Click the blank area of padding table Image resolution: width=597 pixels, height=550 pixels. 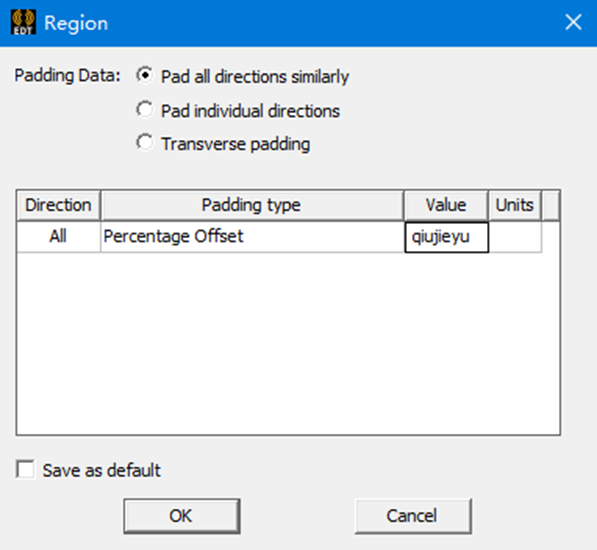(288, 343)
